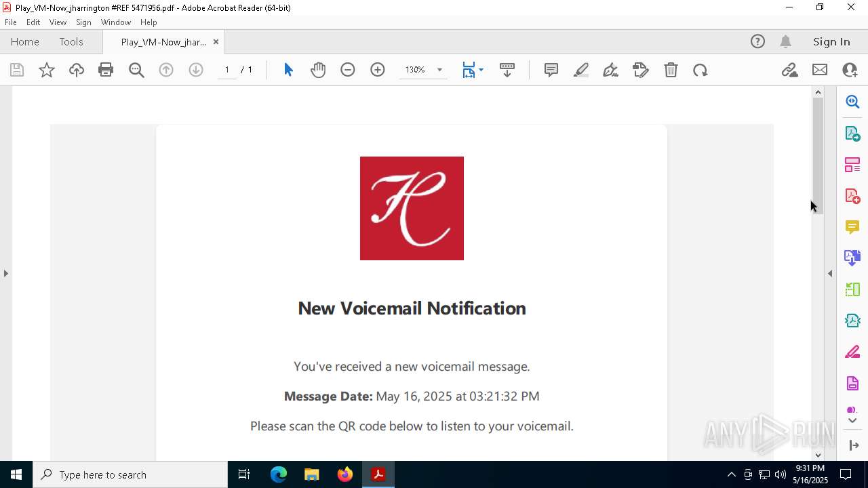This screenshot has height=488, width=868.
Task: Open the Combine Files tool in right pane
Action: coord(852,258)
